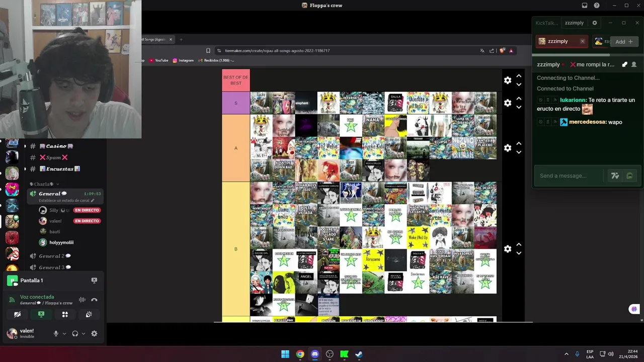Click the Send a message field
Screen dimensions: 644x362
(x=569, y=175)
